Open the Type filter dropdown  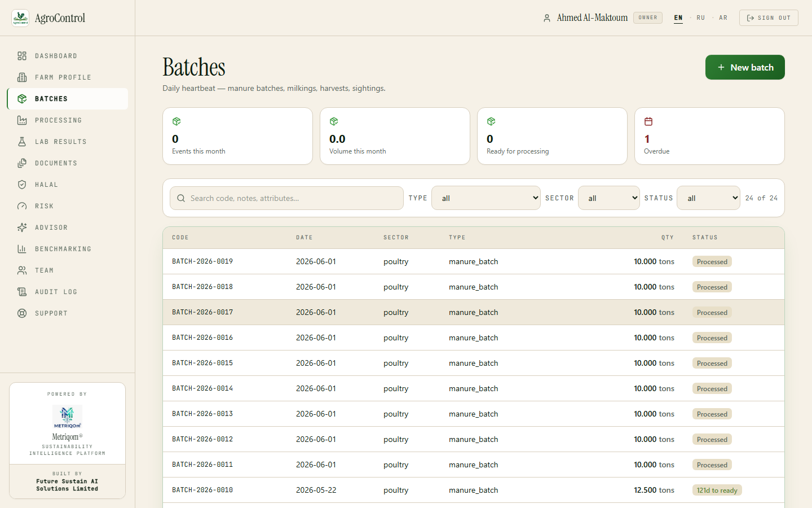pyautogui.click(x=486, y=198)
